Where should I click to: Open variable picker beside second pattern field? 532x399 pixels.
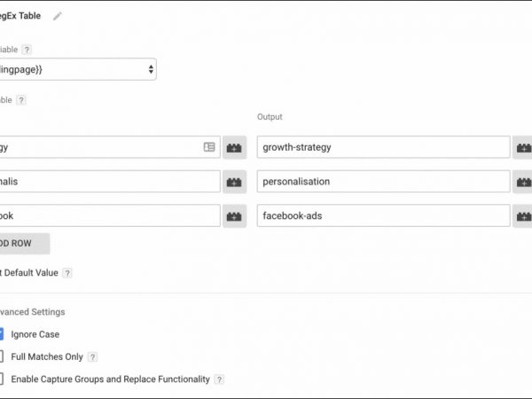235,182
